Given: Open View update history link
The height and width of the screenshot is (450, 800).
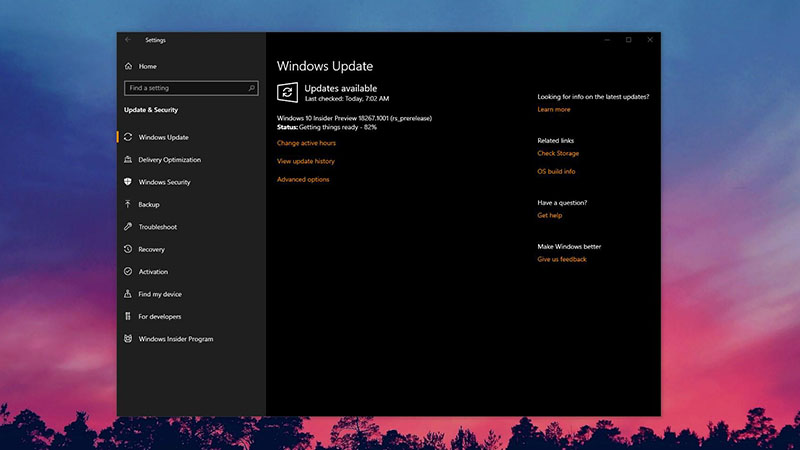Looking at the screenshot, I should (306, 161).
